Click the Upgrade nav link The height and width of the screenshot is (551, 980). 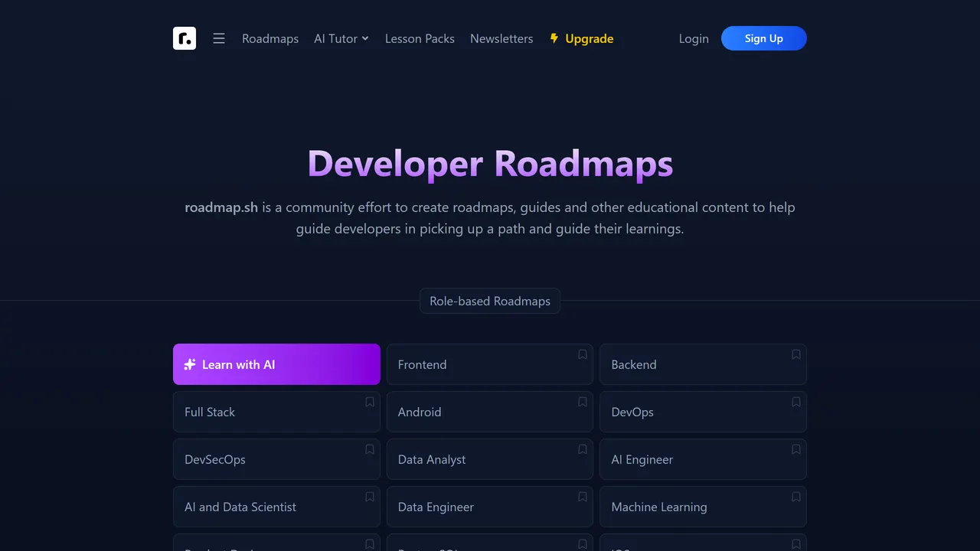[582, 38]
